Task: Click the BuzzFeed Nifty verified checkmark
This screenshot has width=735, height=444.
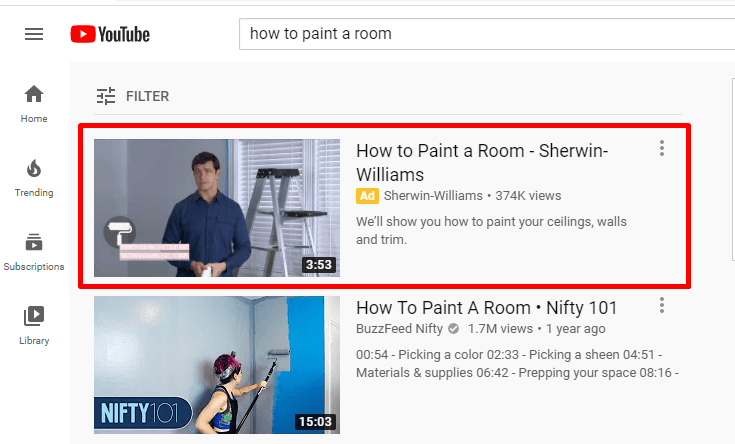Action: tap(453, 329)
